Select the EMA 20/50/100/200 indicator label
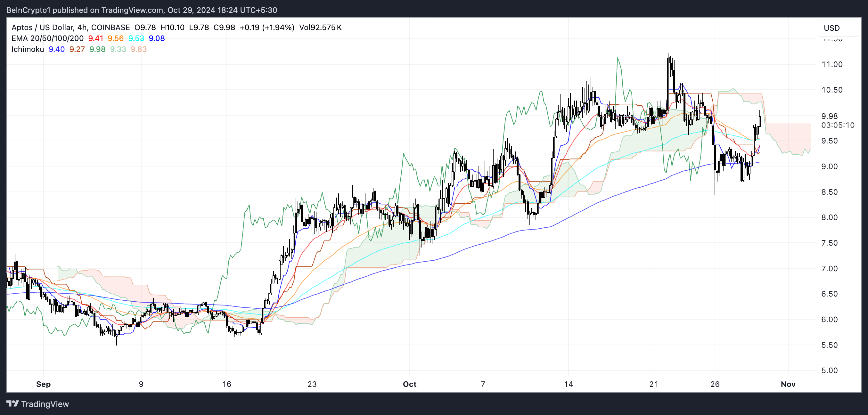The height and width of the screenshot is (415, 868). 47,38
